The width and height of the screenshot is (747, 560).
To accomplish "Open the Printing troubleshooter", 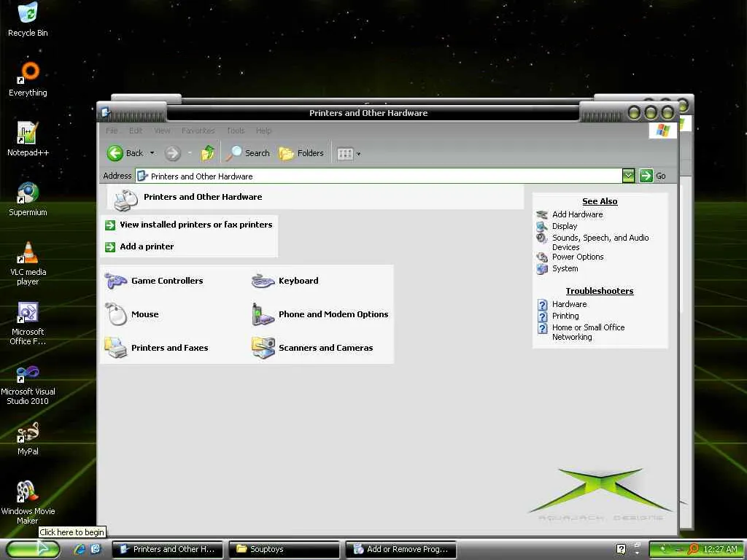I will click(x=565, y=316).
